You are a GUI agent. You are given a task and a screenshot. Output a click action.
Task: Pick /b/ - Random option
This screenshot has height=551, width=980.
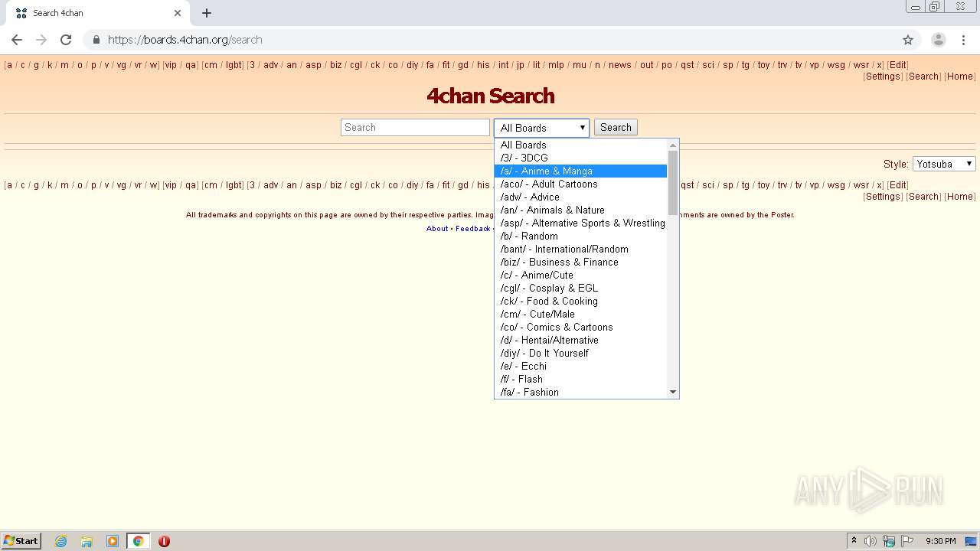(580, 236)
